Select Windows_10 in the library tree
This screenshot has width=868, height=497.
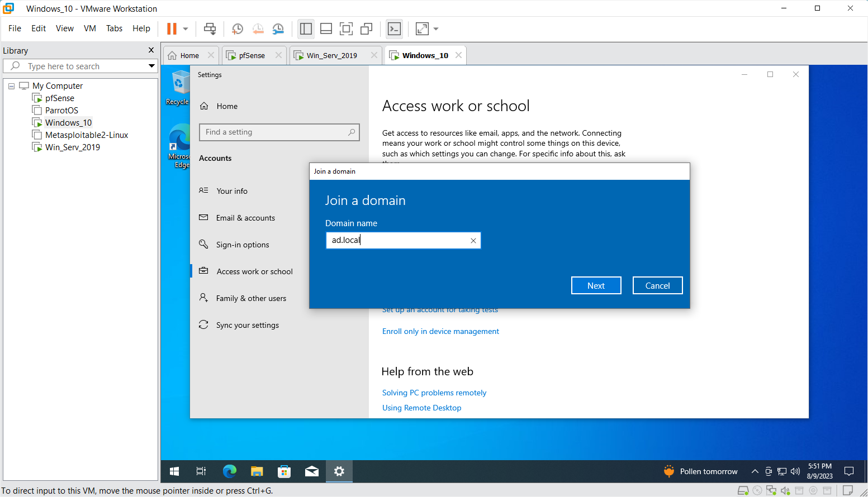[68, 123]
